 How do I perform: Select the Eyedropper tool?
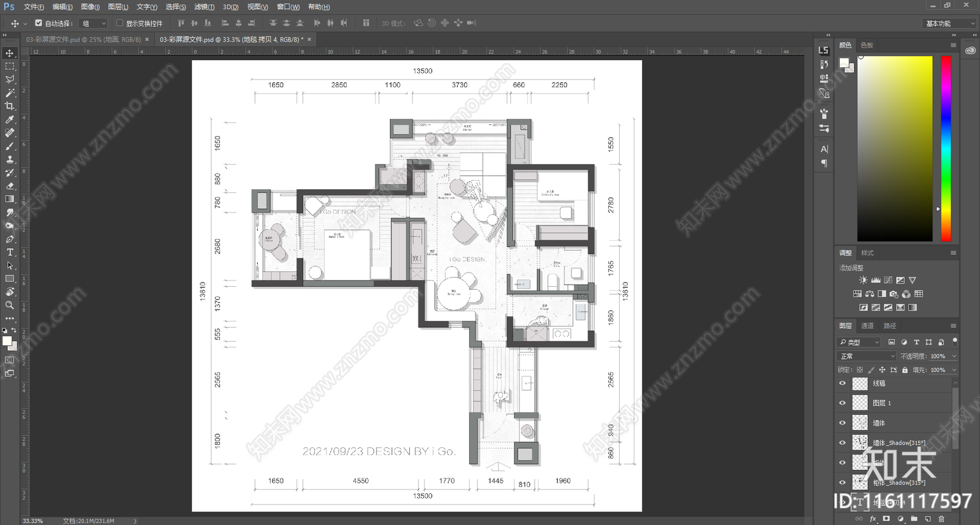(x=10, y=119)
